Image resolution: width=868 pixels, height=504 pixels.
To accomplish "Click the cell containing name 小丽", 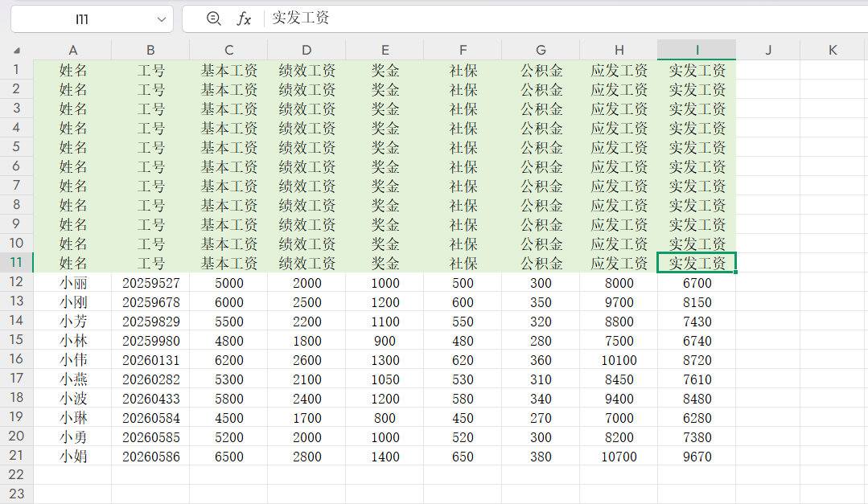I will [x=72, y=283].
